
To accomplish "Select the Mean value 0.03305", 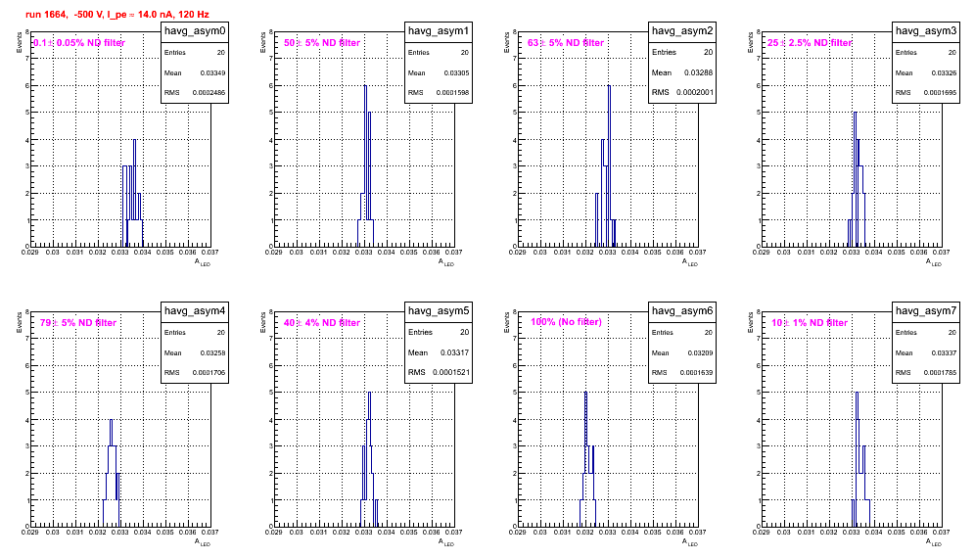I will (456, 72).
